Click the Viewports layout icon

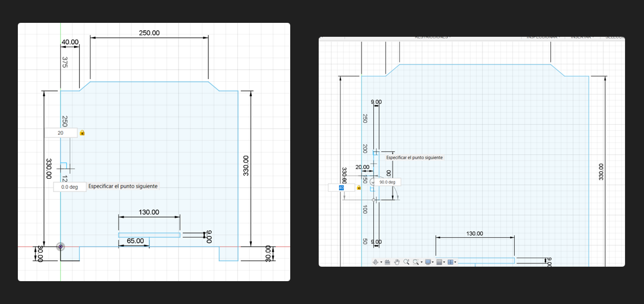click(x=451, y=262)
